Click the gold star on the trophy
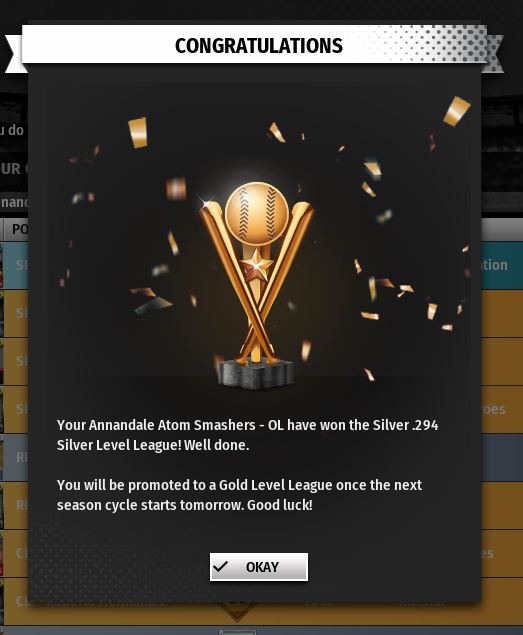This screenshot has height=635, width=523. pos(256,265)
